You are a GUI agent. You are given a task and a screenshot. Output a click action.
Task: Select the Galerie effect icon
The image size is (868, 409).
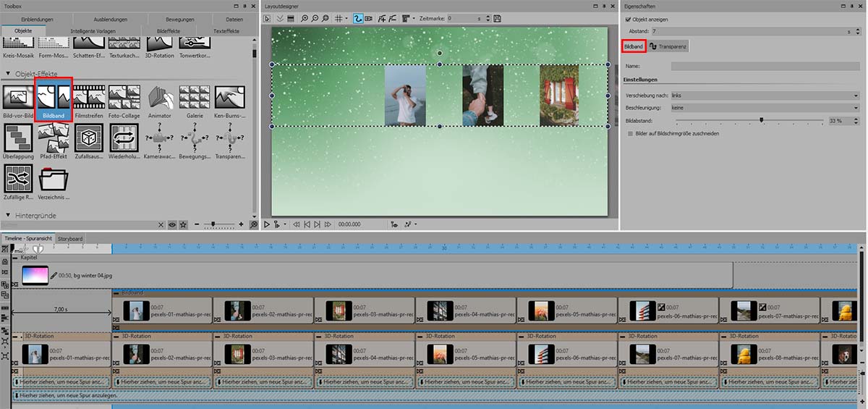(194, 96)
